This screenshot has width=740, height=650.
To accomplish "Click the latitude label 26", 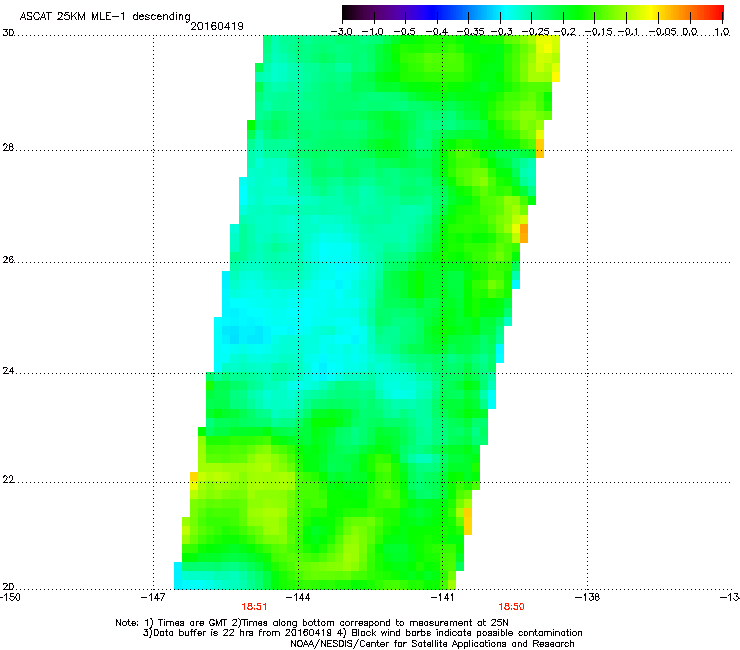I will (x=8, y=260).
